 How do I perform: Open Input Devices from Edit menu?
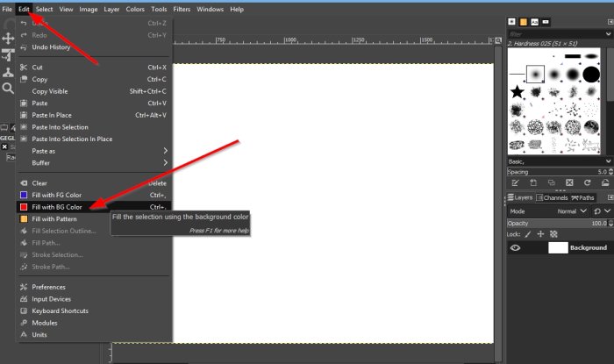(x=94, y=299)
